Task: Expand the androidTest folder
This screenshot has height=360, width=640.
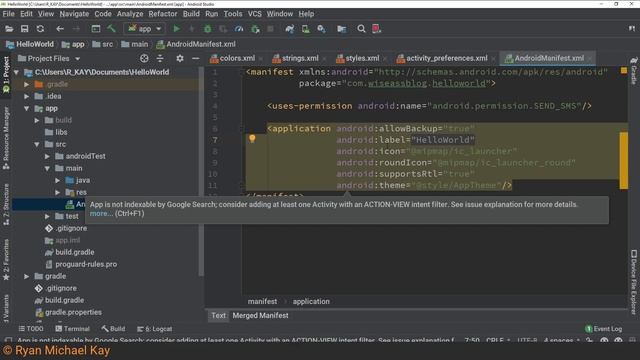Action: click(47, 156)
